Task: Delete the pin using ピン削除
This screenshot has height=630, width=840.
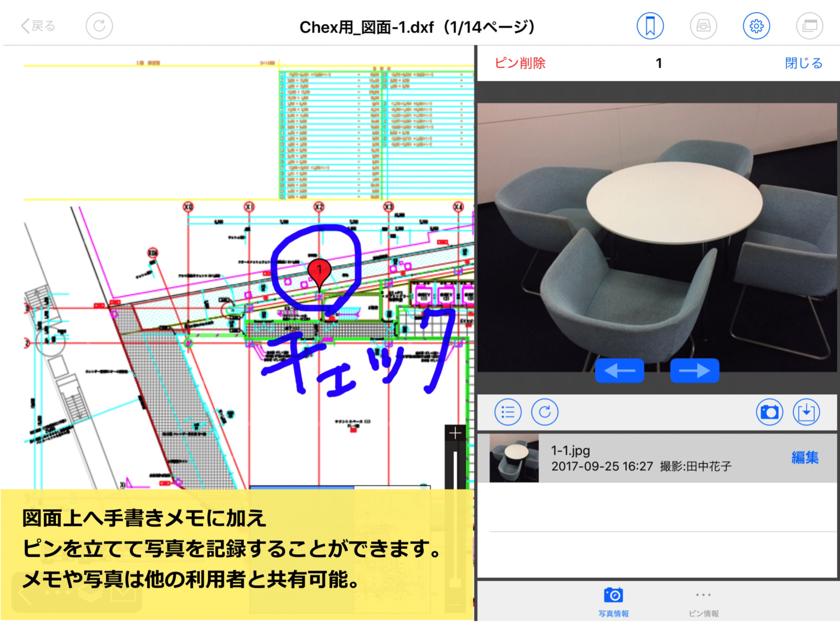Action: click(520, 63)
